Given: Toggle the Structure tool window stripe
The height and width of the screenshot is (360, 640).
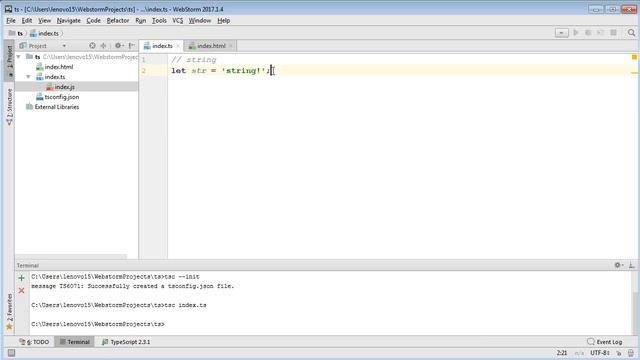Looking at the screenshot, I should click(x=9, y=107).
